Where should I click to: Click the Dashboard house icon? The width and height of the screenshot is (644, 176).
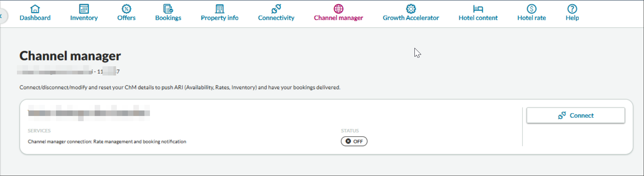(x=35, y=8)
